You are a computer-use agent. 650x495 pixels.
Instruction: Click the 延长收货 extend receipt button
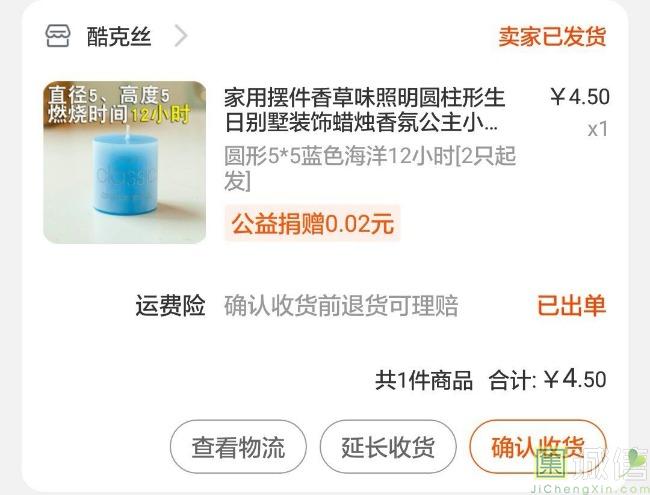(388, 447)
